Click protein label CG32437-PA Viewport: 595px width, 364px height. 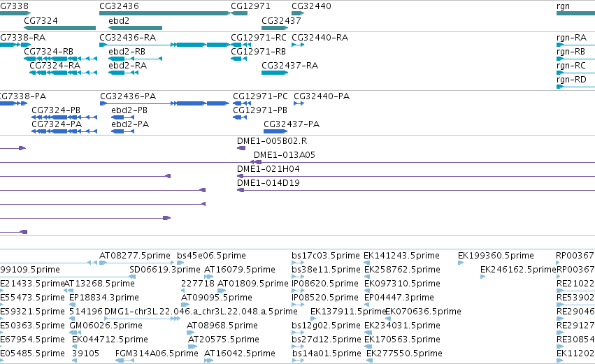(292, 124)
